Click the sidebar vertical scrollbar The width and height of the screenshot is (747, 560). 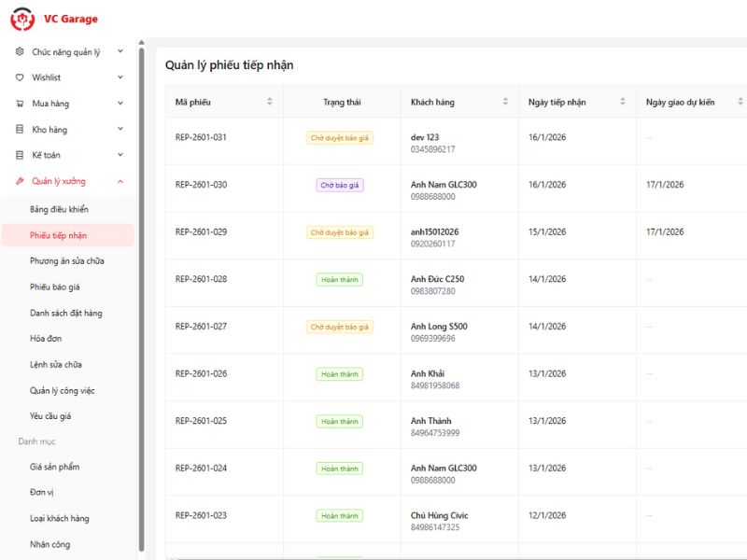pos(141,280)
